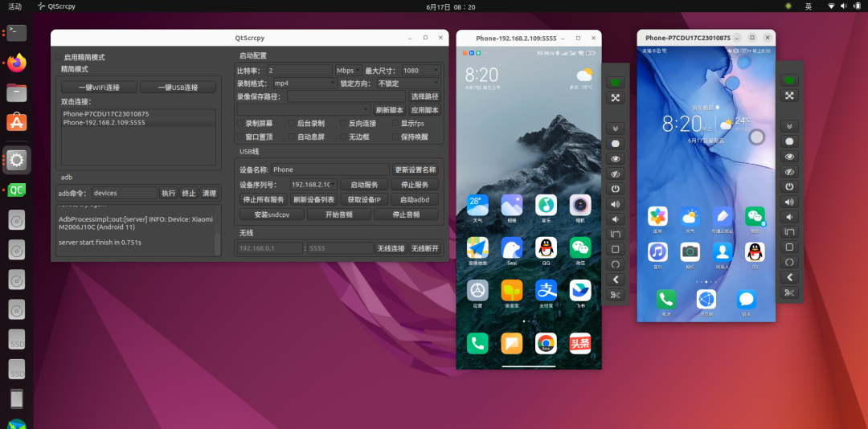
Task: Click the 一键USB连接 button
Action: coord(178,88)
